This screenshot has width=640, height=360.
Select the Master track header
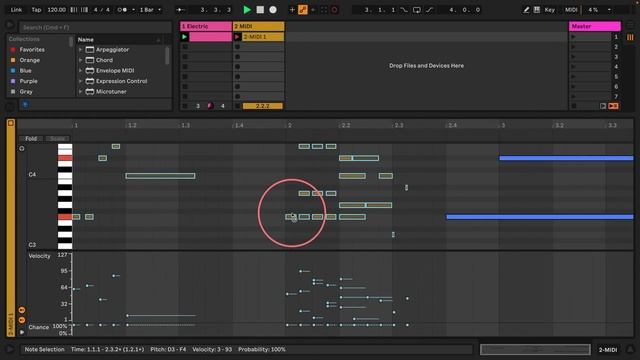pos(595,26)
